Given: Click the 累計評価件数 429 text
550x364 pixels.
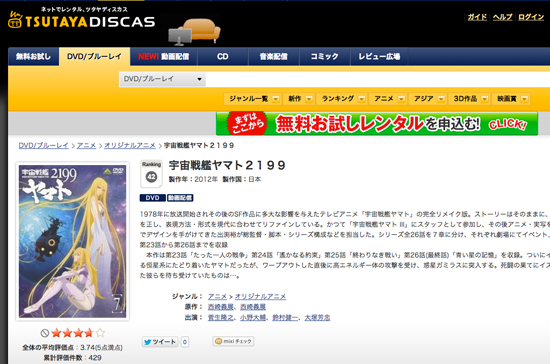Looking at the screenshot, I should click(x=73, y=358).
